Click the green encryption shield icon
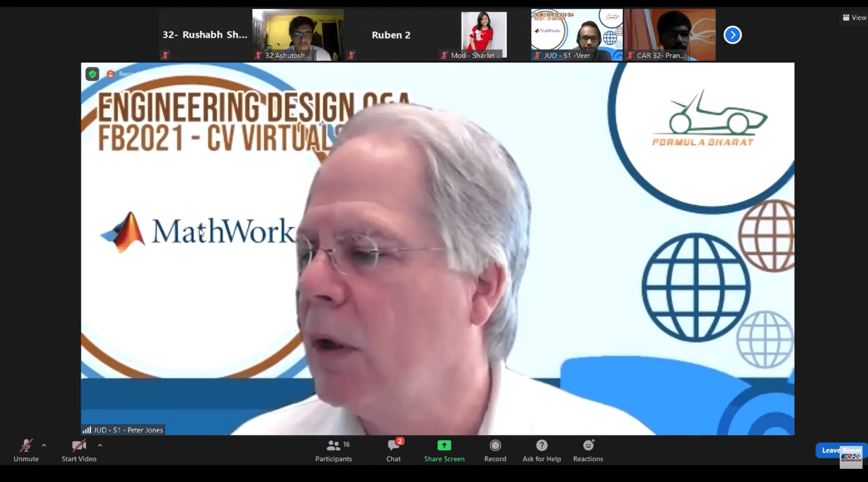The image size is (868, 482). (93, 74)
